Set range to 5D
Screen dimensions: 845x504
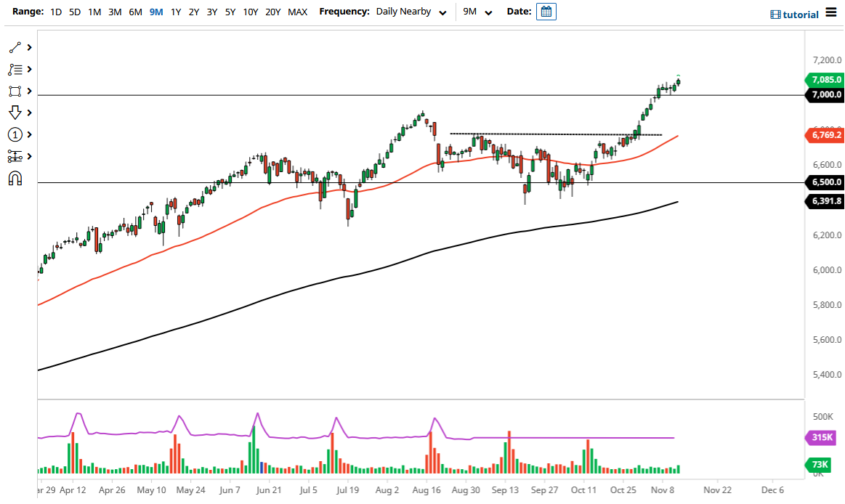click(x=75, y=12)
